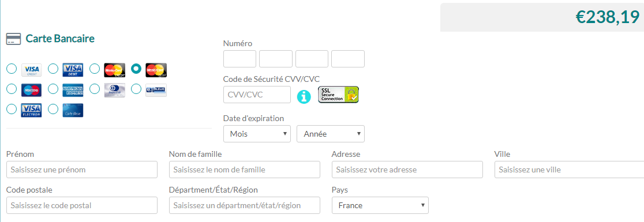Viewport: 644px width, 222px height.
Task: Click the CVV info icon
Action: tap(304, 96)
